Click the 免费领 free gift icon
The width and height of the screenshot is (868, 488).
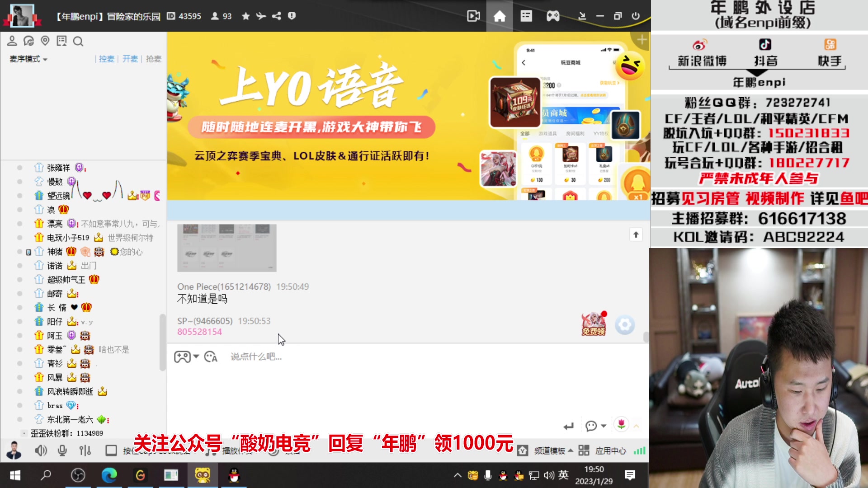coord(594,324)
